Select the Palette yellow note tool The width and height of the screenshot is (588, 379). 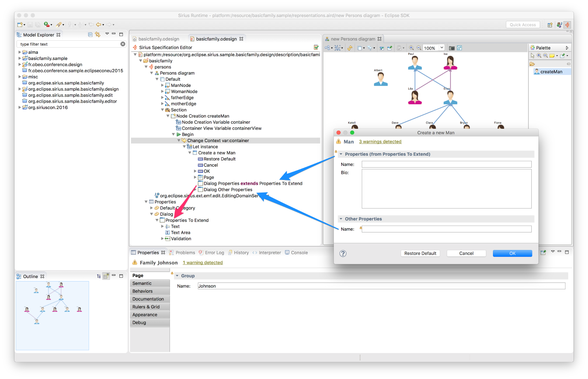[x=552, y=56]
